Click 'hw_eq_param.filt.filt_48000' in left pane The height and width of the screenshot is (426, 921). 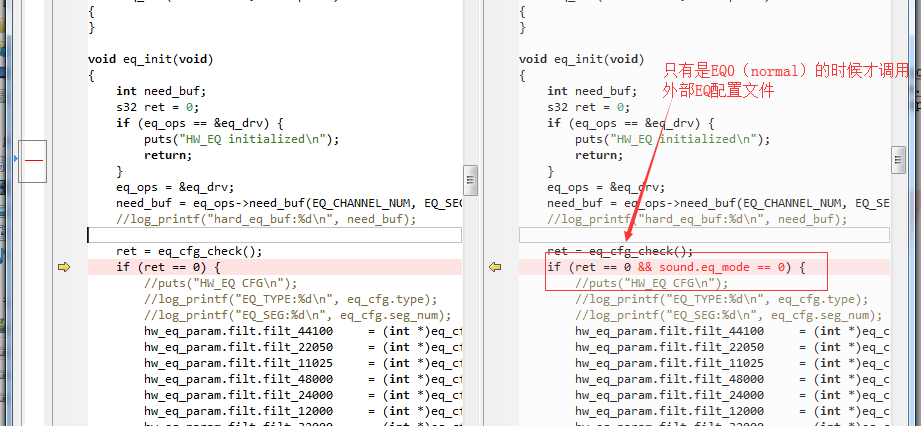pyautogui.click(x=238, y=379)
